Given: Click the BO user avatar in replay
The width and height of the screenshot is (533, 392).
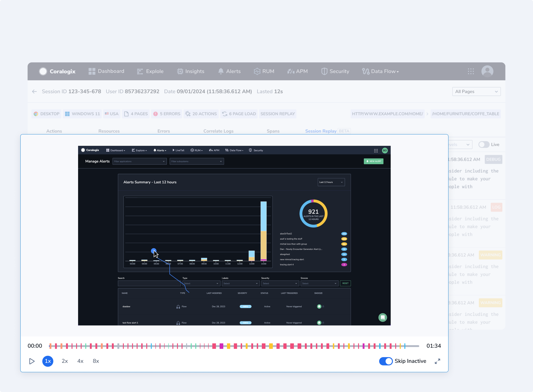Looking at the screenshot, I should pyautogui.click(x=385, y=151).
